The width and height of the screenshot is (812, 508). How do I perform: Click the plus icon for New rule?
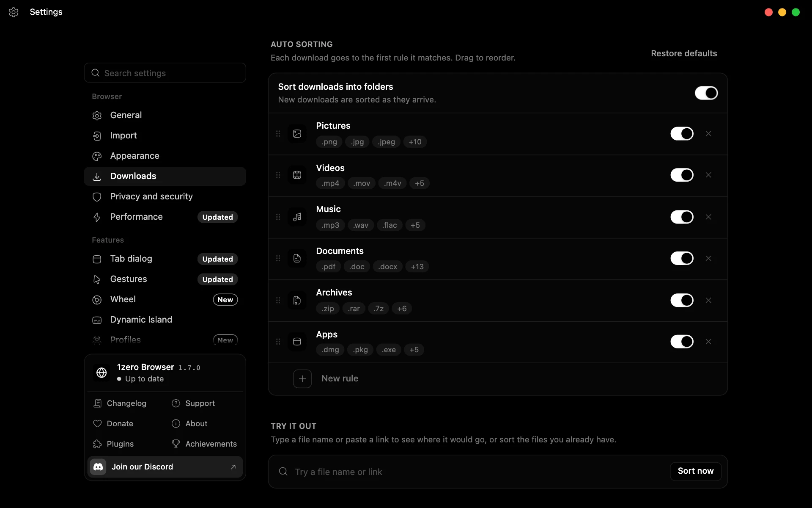click(x=302, y=379)
